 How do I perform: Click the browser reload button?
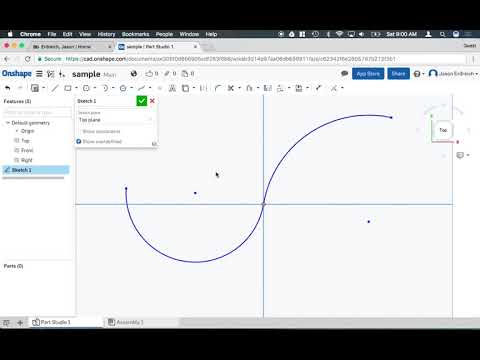(x=28, y=59)
